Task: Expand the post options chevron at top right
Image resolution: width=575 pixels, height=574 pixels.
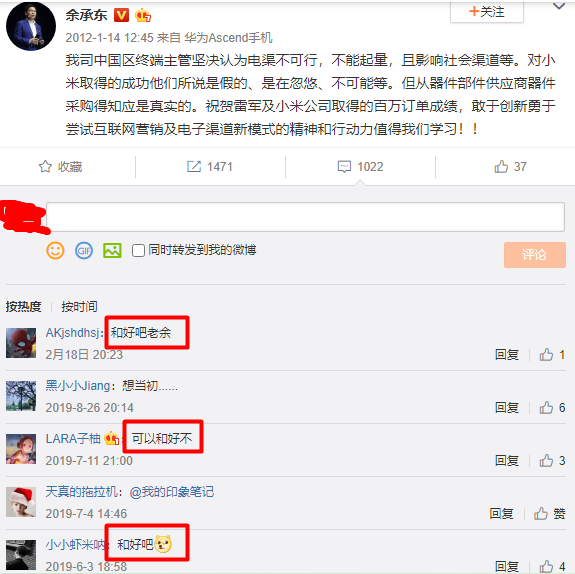Action: pos(559,6)
